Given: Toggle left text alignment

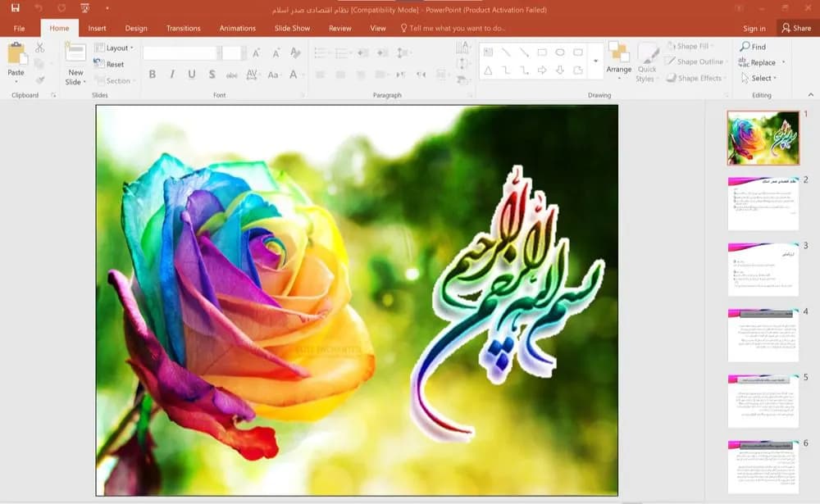Looking at the screenshot, I should tap(320, 75).
